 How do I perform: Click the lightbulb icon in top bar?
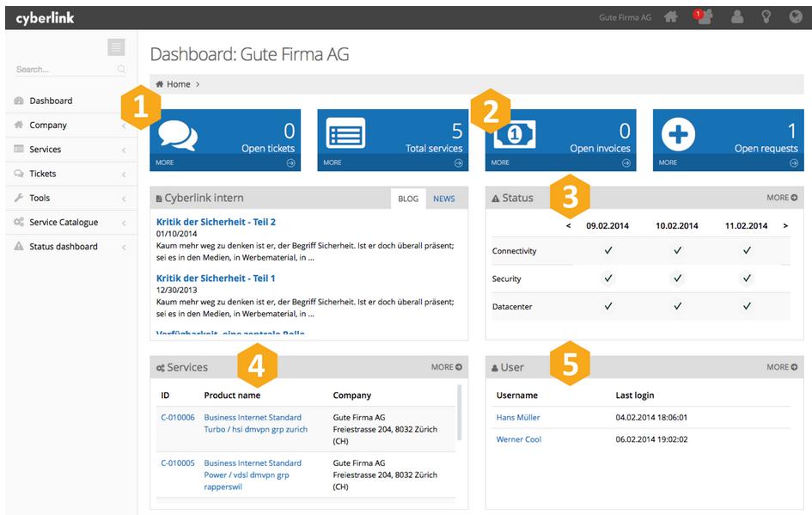click(x=766, y=17)
